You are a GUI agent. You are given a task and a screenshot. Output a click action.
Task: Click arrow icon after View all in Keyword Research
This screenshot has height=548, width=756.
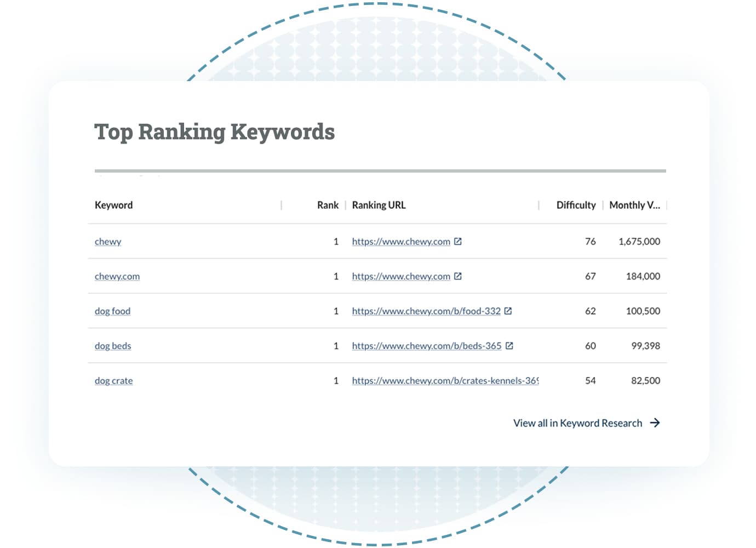(655, 423)
